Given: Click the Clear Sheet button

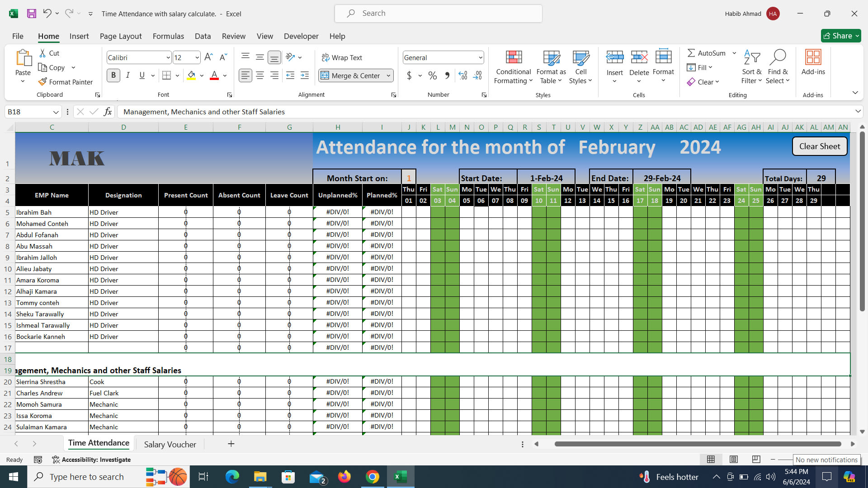Looking at the screenshot, I should click(820, 146).
